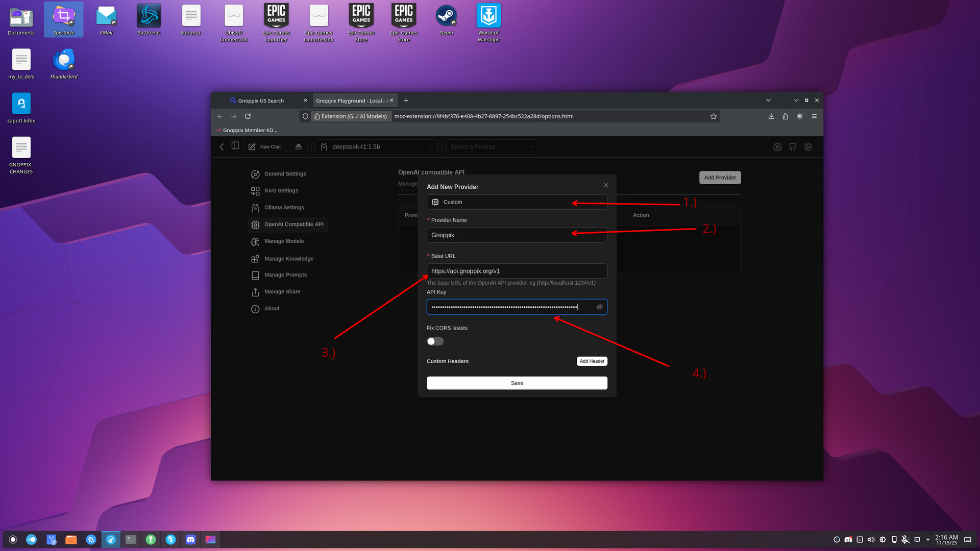Open Ollama Settings in the sidebar
The image size is (980, 551).
[x=284, y=208]
